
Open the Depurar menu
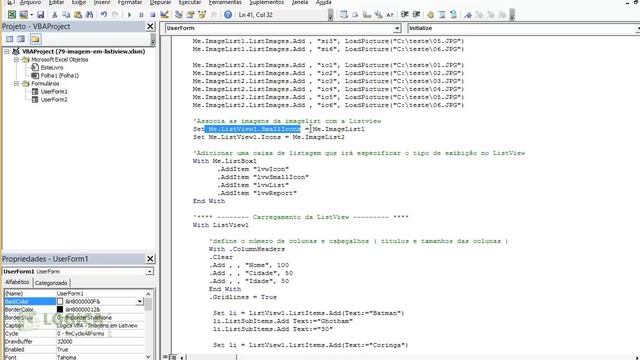160,2
